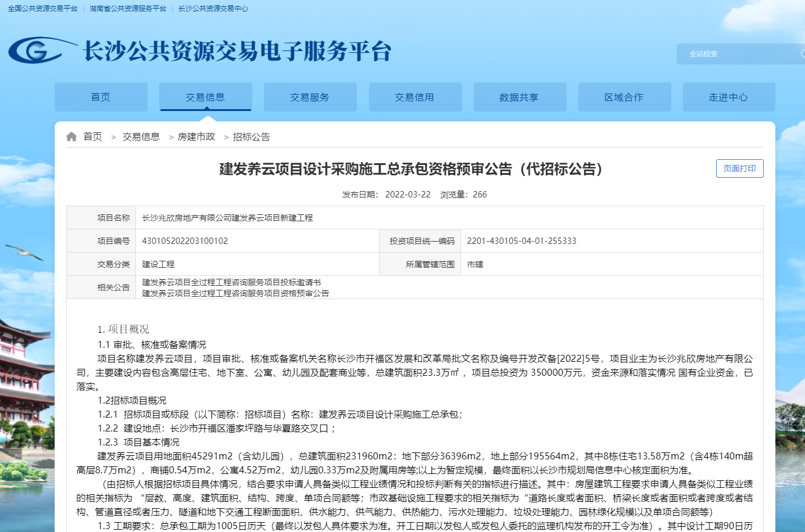Focus the 全站检索 search field
Image resolution: width=805 pixels, height=532 pixels.
tap(738, 54)
